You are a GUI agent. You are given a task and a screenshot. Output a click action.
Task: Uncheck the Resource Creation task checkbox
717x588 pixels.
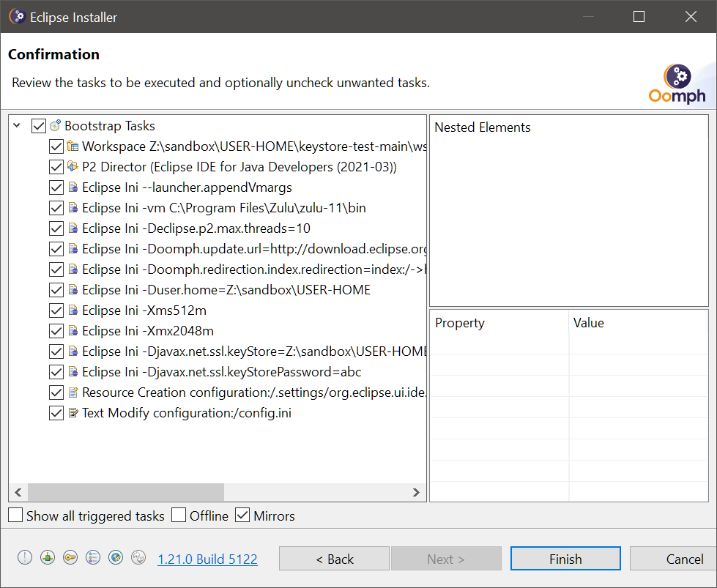(56, 392)
